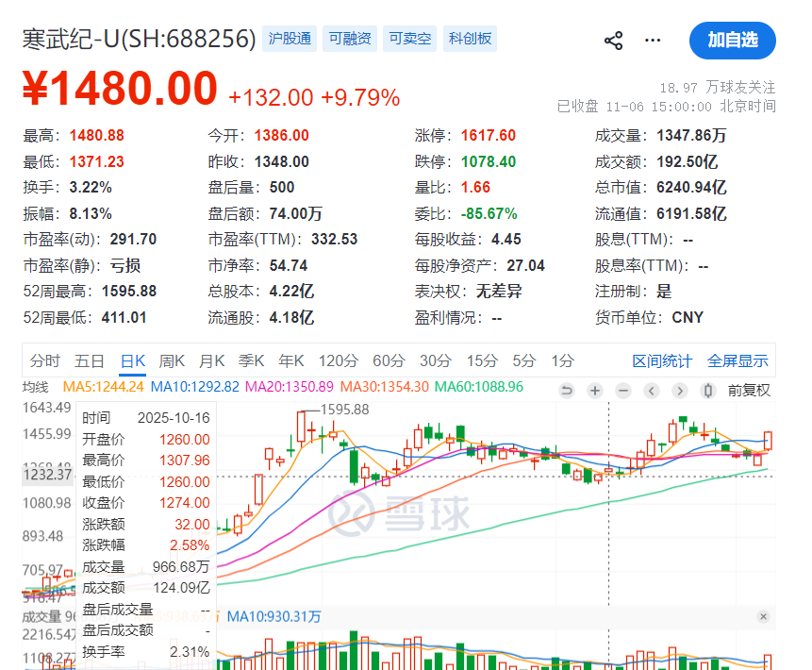Switch to 五日 chart tab

tap(89, 360)
